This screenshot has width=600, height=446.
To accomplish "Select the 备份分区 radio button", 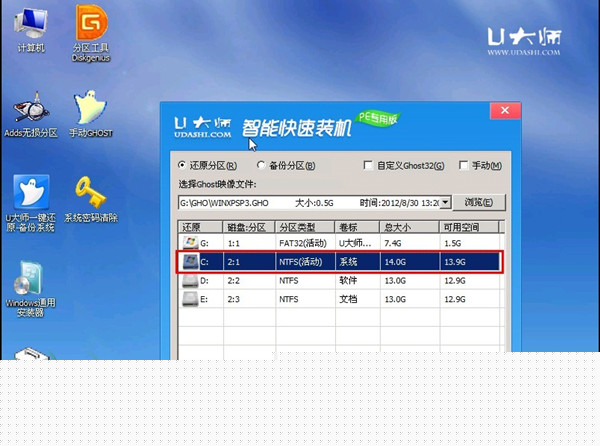I will tap(261, 166).
